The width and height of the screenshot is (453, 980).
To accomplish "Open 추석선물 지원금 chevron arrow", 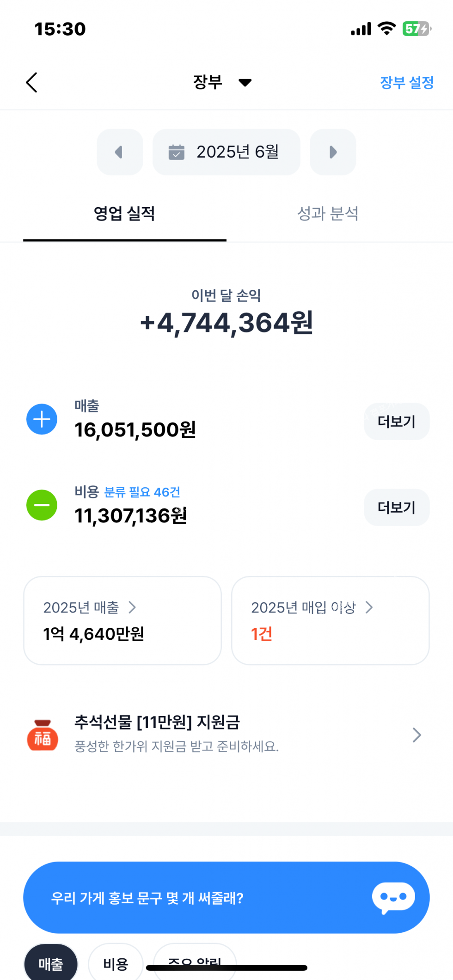I will pos(416,735).
